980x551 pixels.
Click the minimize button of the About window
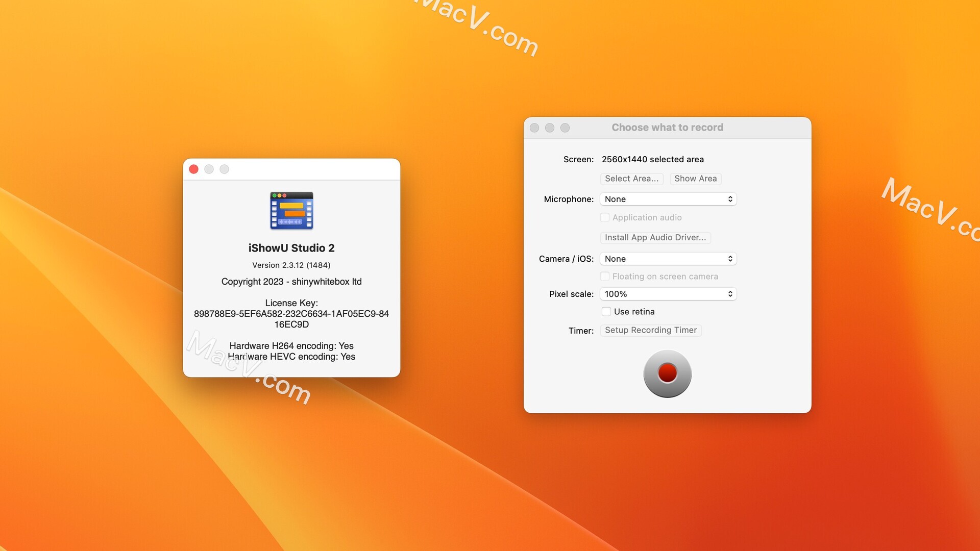pos(209,169)
